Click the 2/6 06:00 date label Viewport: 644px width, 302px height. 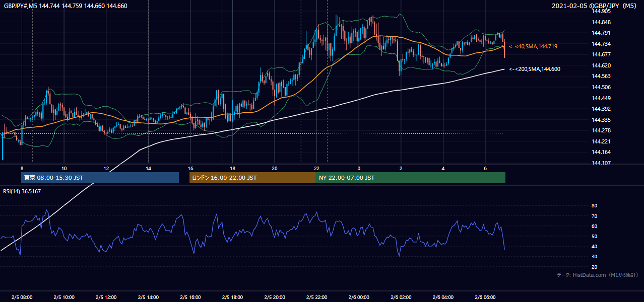485,297
